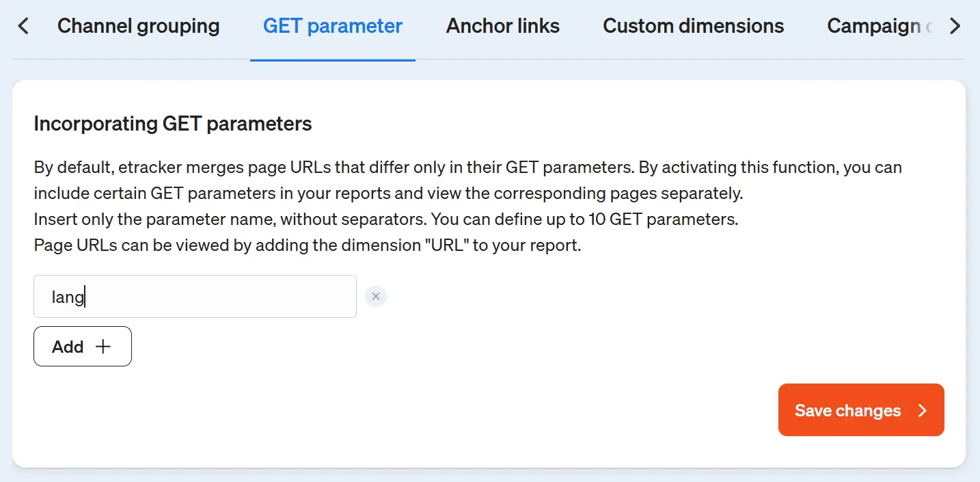Remove the "lang" parameter with the x icon
The width and height of the screenshot is (980, 482).
(x=376, y=297)
